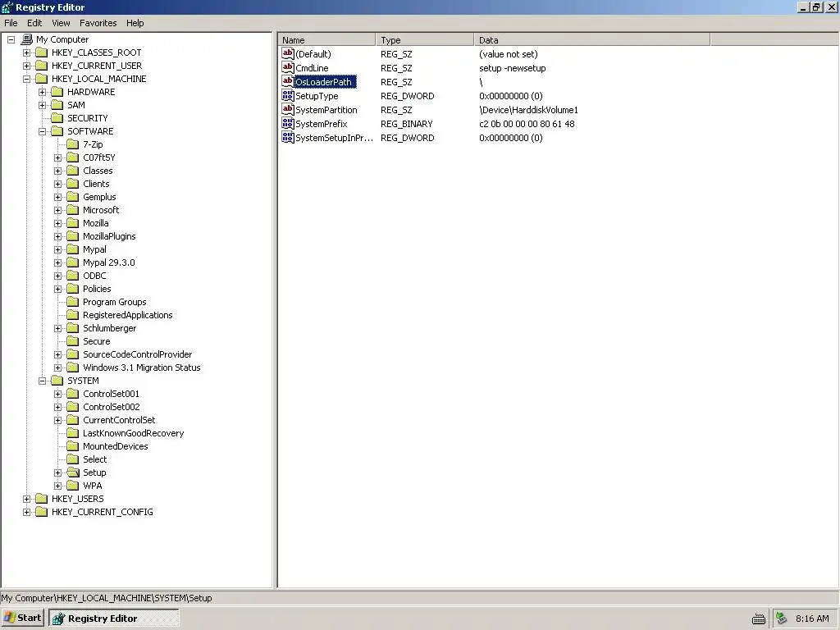Select the SAM key
840x630 pixels.
75,105
